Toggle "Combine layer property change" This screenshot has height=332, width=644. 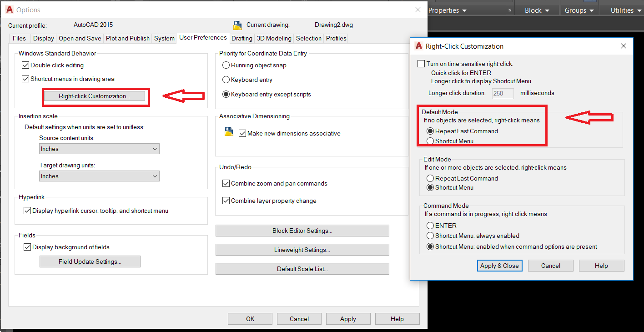click(226, 201)
